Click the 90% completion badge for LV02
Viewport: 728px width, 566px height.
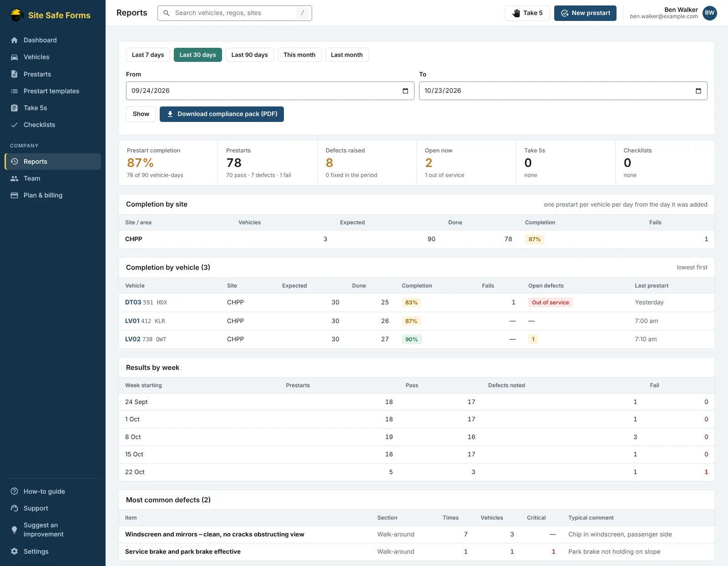(411, 339)
